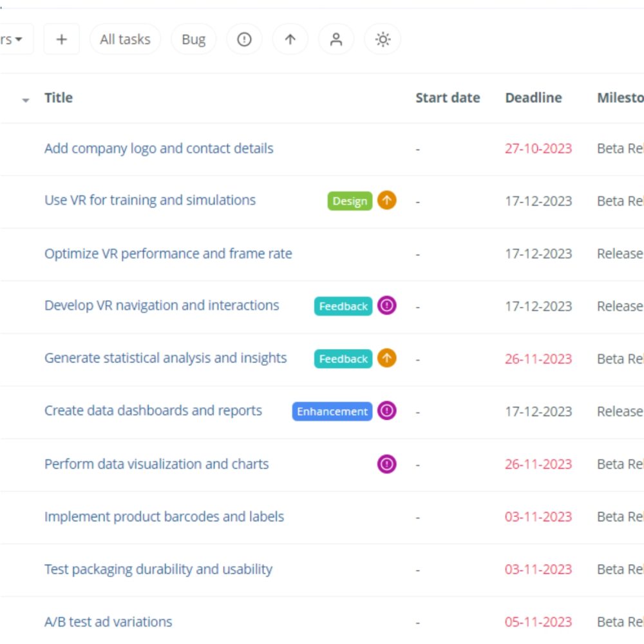Click the person assignee filter icon
644x644 pixels.
[x=336, y=39]
